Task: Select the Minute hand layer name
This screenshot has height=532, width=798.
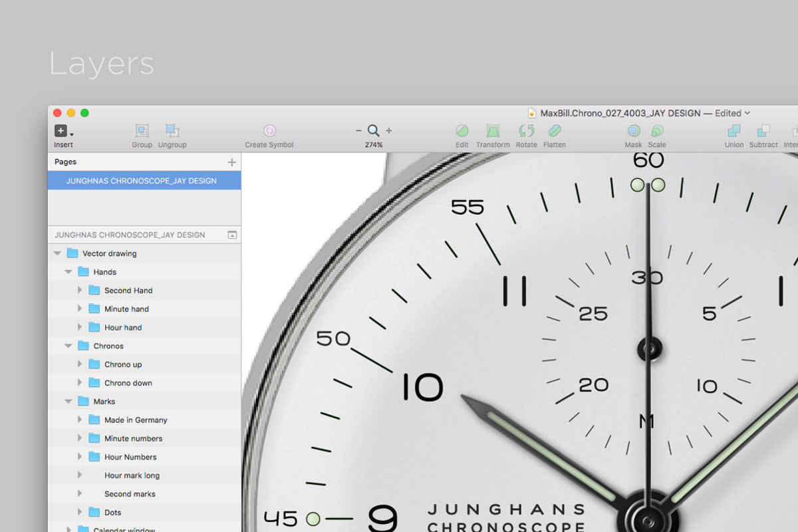Action: tap(126, 309)
